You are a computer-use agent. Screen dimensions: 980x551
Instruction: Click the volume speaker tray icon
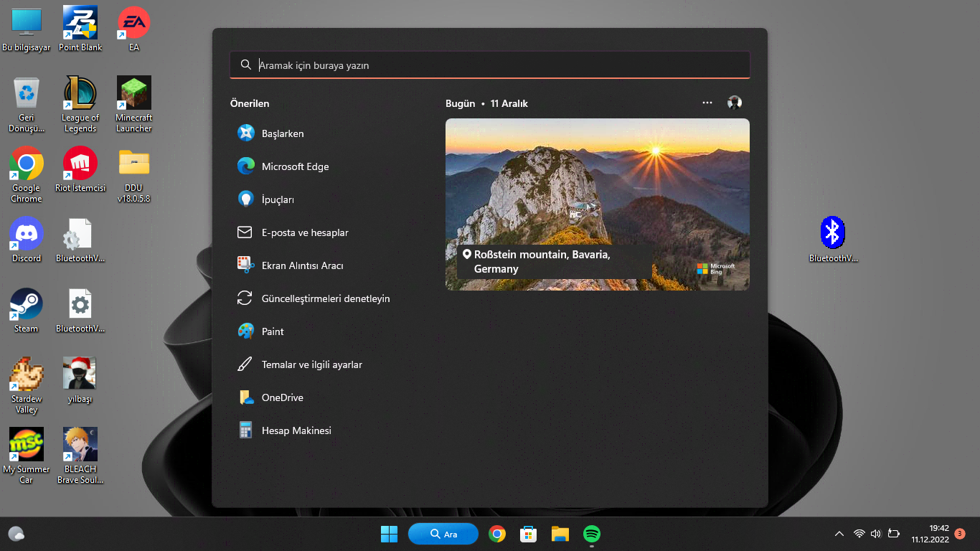875,534
